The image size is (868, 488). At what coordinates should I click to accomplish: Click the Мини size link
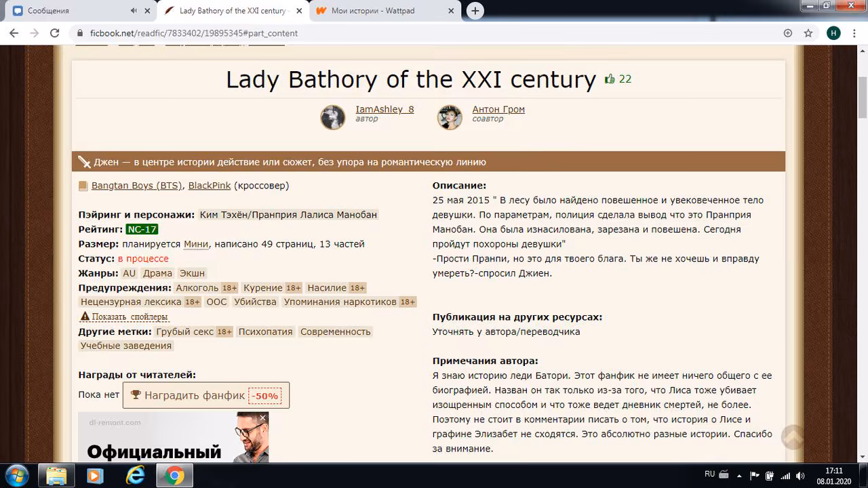[196, 244]
